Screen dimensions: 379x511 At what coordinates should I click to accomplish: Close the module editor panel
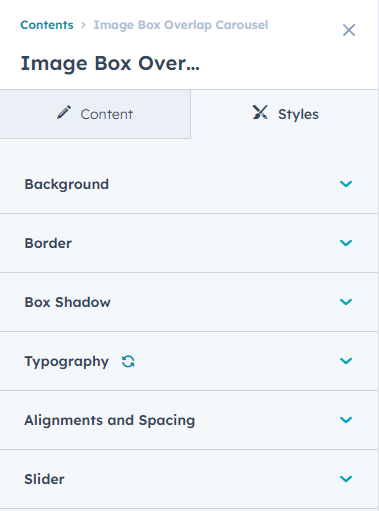pos(349,30)
